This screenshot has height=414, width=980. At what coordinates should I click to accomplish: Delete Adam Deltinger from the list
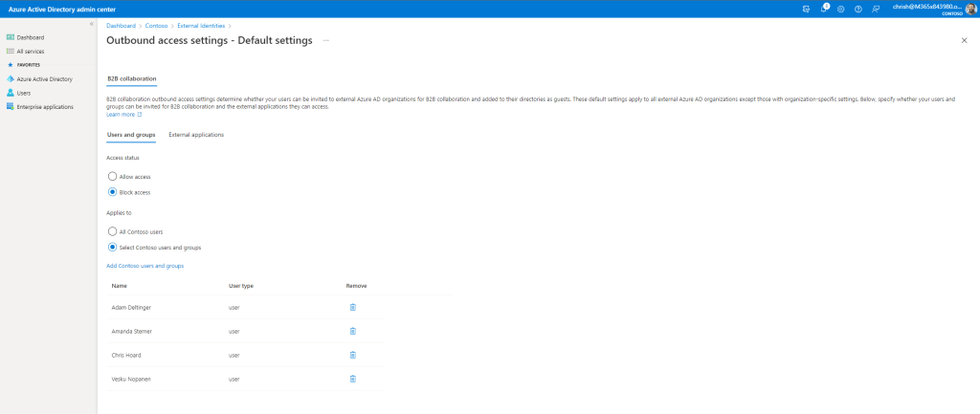click(x=352, y=307)
